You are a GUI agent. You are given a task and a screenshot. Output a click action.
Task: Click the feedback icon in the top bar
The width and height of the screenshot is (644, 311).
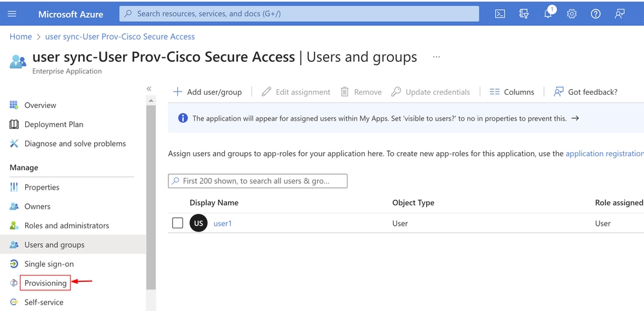point(620,14)
